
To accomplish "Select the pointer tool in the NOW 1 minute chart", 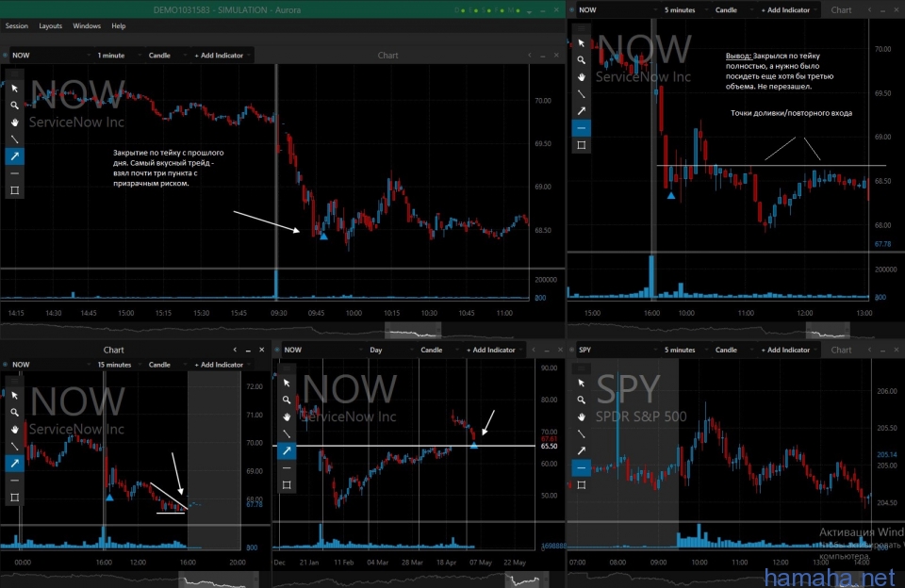I will [x=15, y=89].
